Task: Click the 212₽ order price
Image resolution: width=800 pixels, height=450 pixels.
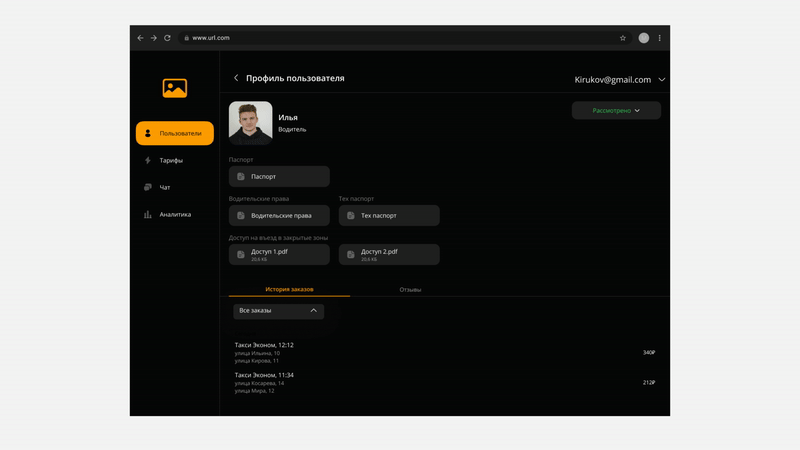Action: (649, 383)
